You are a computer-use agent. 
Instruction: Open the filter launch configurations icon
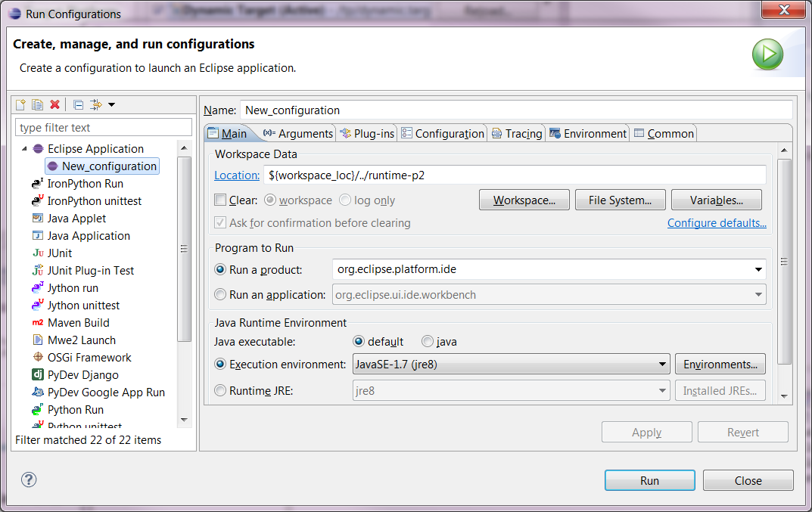[96, 104]
